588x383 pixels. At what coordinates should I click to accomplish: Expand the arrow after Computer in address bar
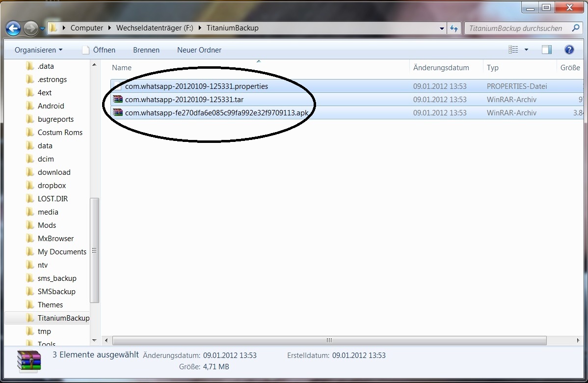click(x=109, y=28)
